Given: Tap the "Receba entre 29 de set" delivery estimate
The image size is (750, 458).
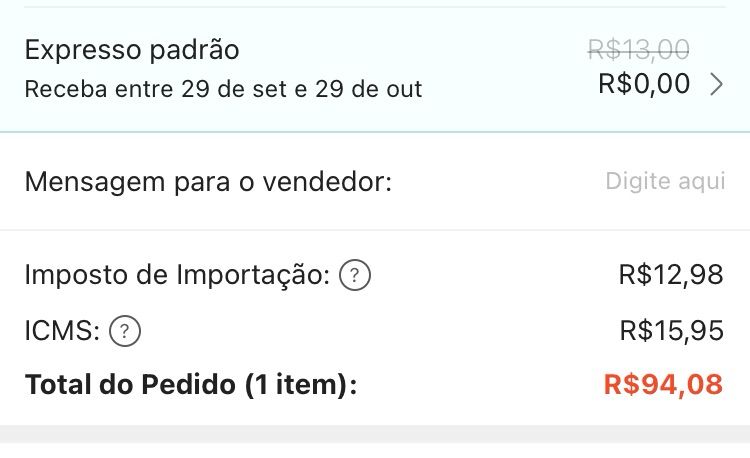Looking at the screenshot, I should pos(223,89).
